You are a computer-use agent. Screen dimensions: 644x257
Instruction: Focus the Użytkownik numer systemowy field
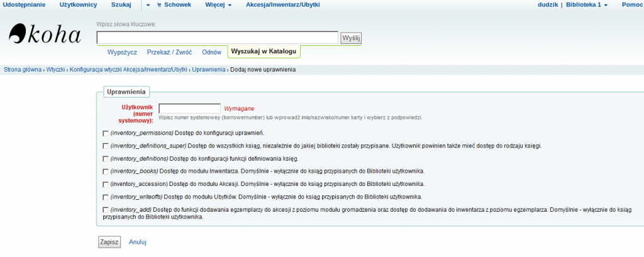tap(189, 108)
